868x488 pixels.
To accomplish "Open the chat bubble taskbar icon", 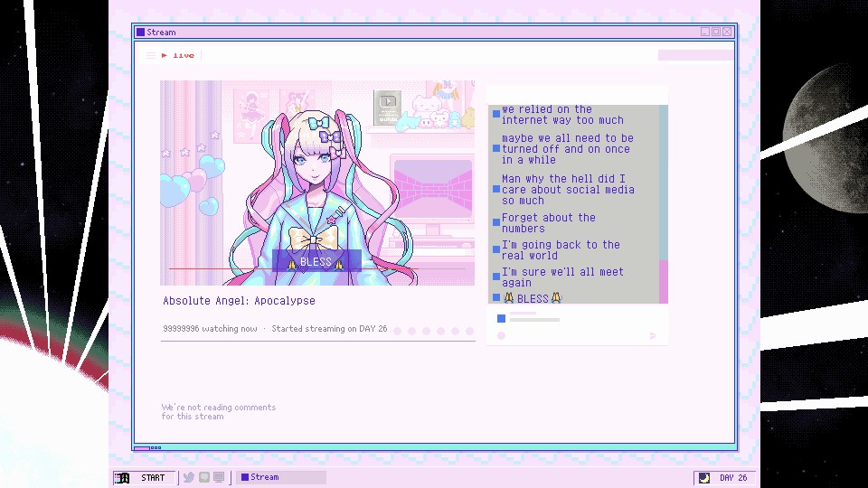I will (x=204, y=477).
